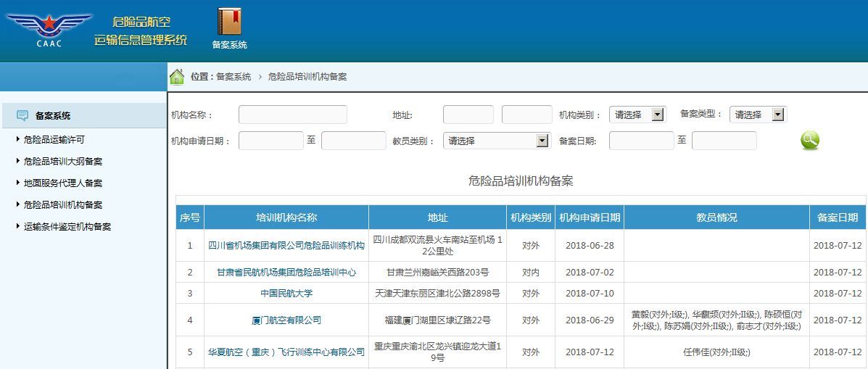Click the green home icon in breadcrumb
The width and height of the screenshot is (868, 369).
click(177, 77)
